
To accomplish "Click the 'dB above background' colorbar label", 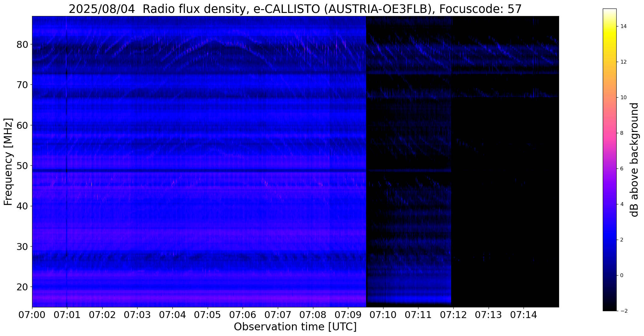I will (635, 160).
